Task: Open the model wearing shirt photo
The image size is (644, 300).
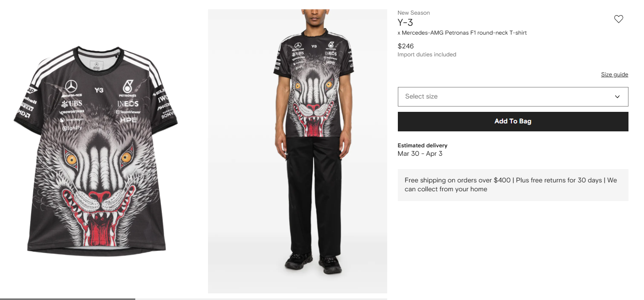Action: (x=298, y=151)
